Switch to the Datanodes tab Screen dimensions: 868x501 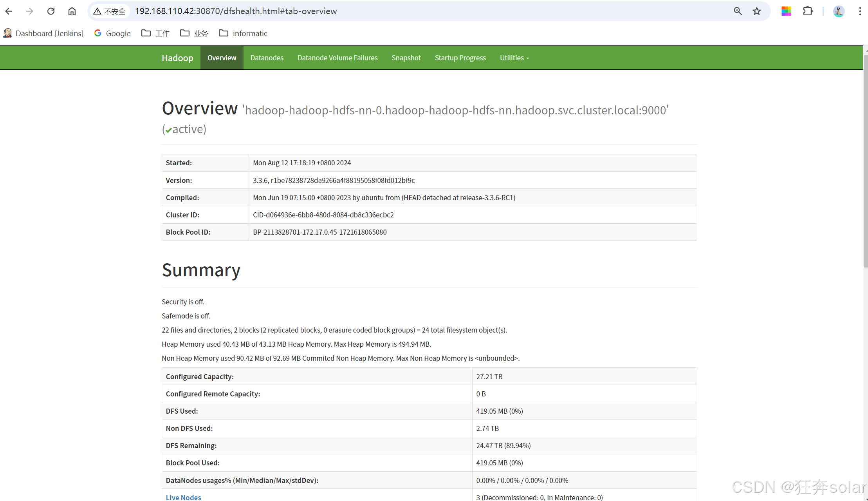(x=267, y=58)
